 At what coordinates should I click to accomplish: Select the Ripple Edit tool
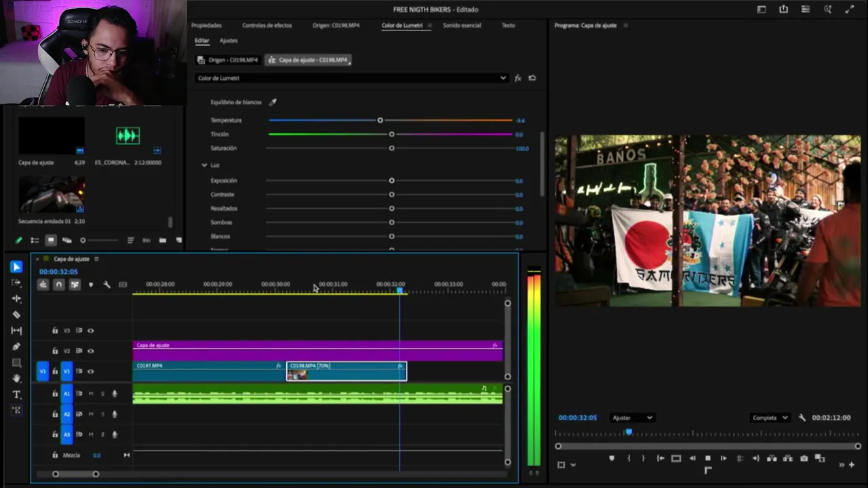click(16, 298)
